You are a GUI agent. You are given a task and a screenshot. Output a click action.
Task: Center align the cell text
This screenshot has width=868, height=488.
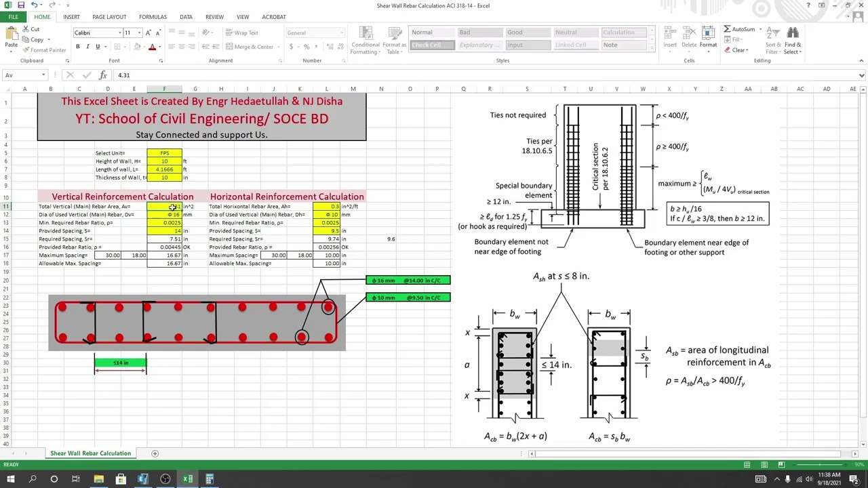(181, 47)
